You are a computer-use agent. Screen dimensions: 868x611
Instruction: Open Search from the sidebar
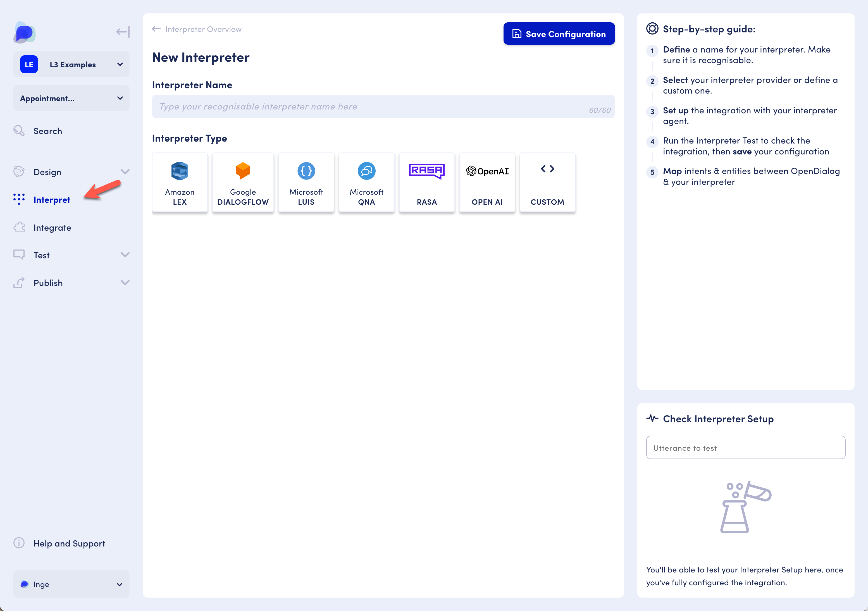48,131
